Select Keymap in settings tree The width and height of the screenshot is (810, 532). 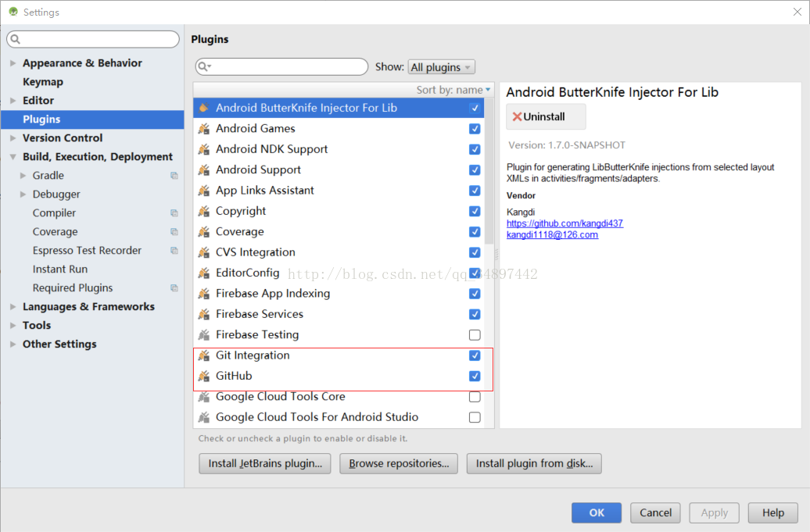43,81
